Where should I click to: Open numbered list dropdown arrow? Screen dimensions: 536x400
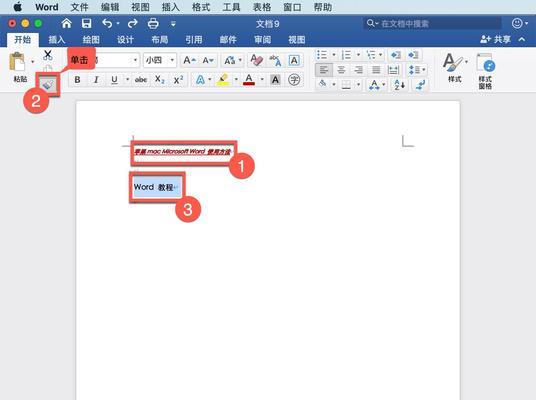(358, 55)
